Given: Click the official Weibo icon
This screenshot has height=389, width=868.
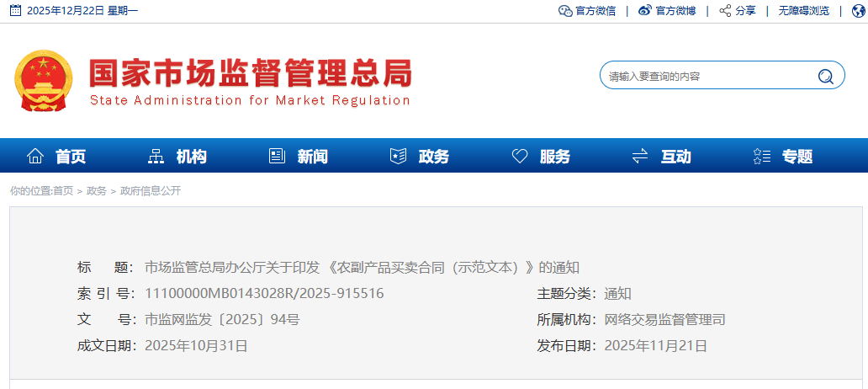Looking at the screenshot, I should [x=645, y=11].
